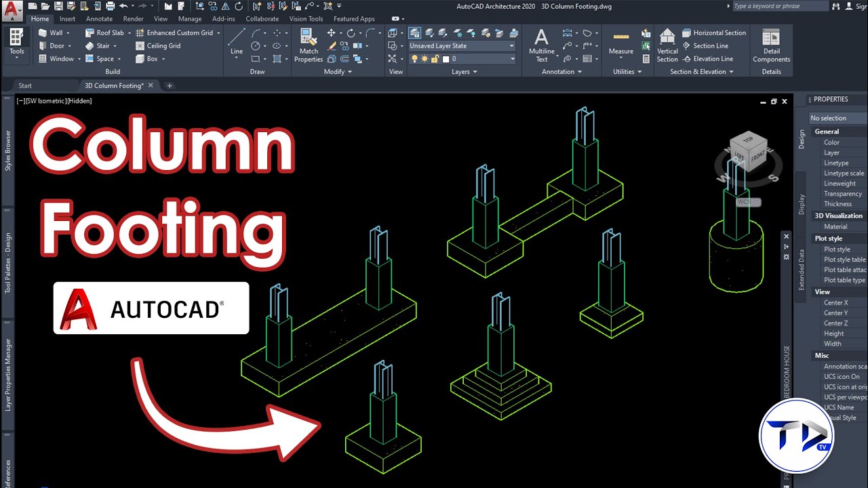Open the Wall tool dropdown arrow
This screenshot has height=488, width=868.
(x=69, y=33)
